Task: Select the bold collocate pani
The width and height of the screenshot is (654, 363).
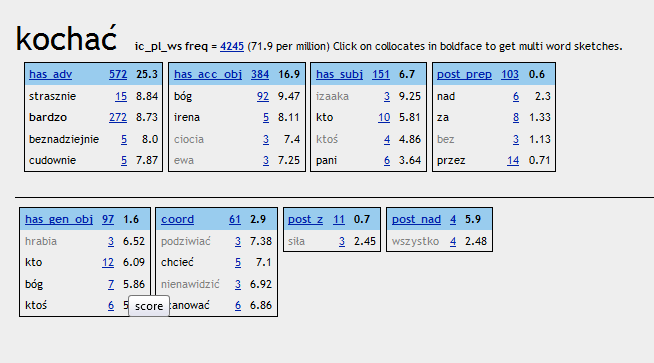Action: (x=326, y=161)
